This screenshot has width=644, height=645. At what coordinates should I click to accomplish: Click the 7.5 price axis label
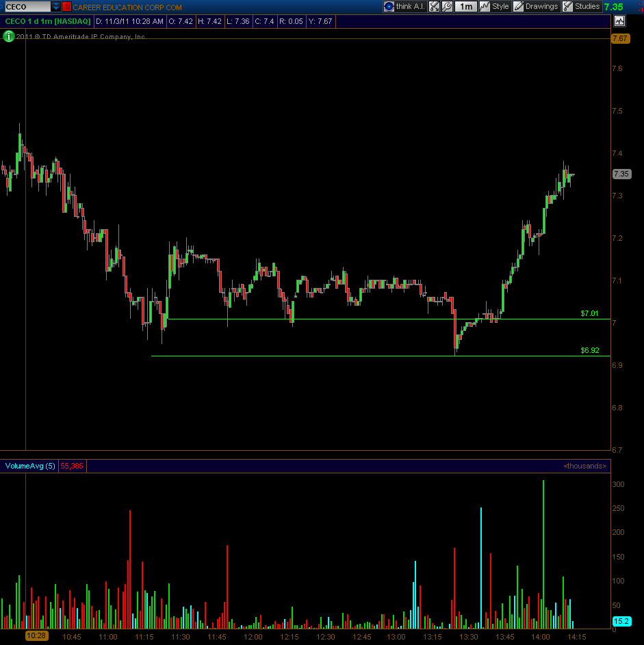617,111
